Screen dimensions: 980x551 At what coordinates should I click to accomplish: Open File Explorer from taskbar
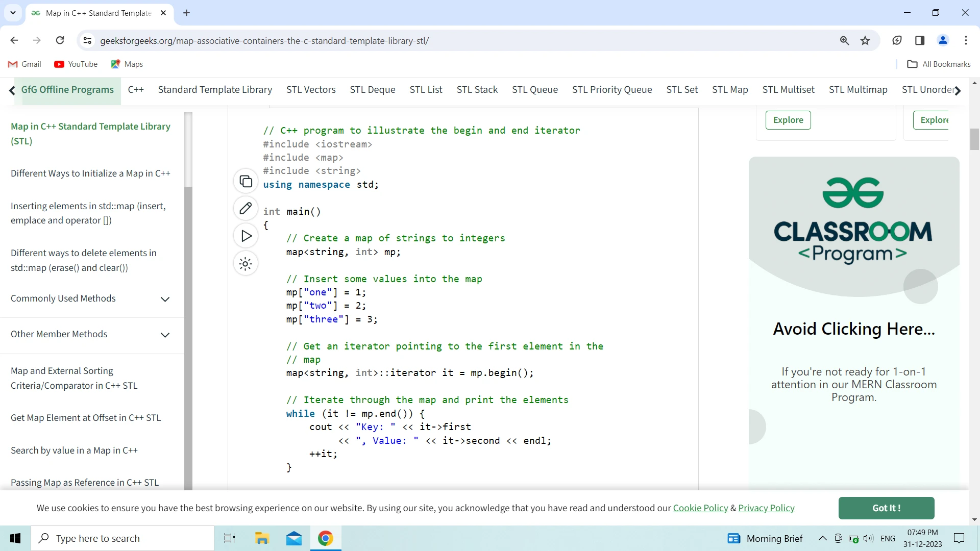point(262,538)
